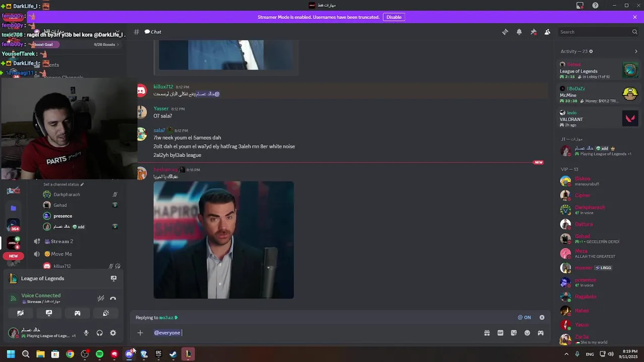
Task: Cancel the reply to mo3az
Action: [542, 317]
